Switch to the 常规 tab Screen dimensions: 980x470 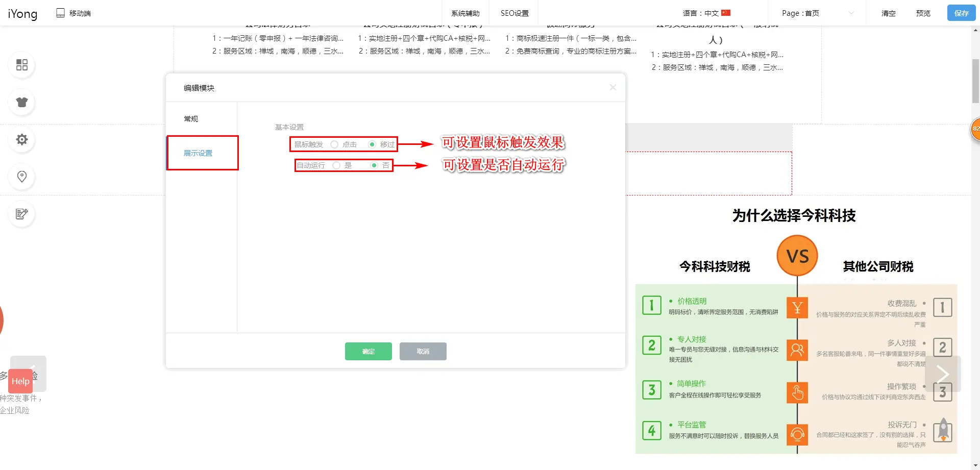(191, 119)
